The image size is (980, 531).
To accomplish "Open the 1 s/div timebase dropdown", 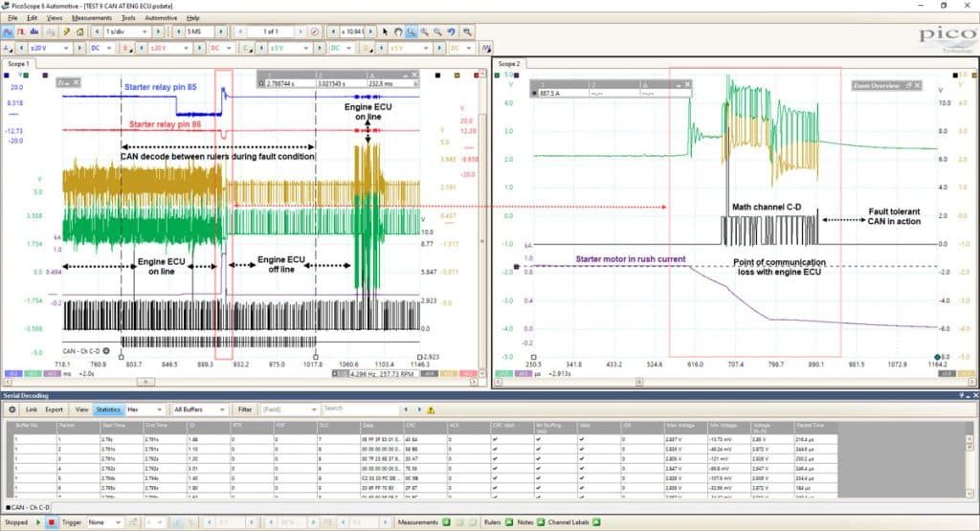I will click(127, 32).
